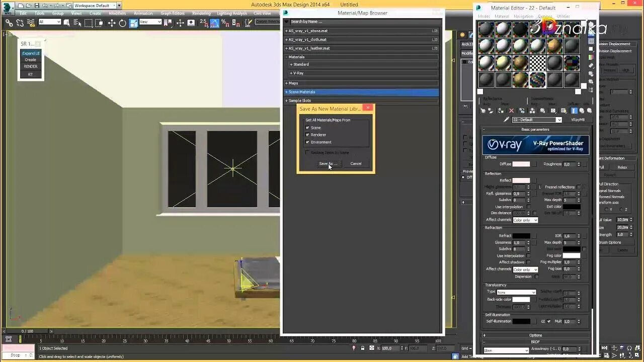Choose the Rectangular Selection Region tool
The width and height of the screenshot is (644, 362).
point(89,23)
